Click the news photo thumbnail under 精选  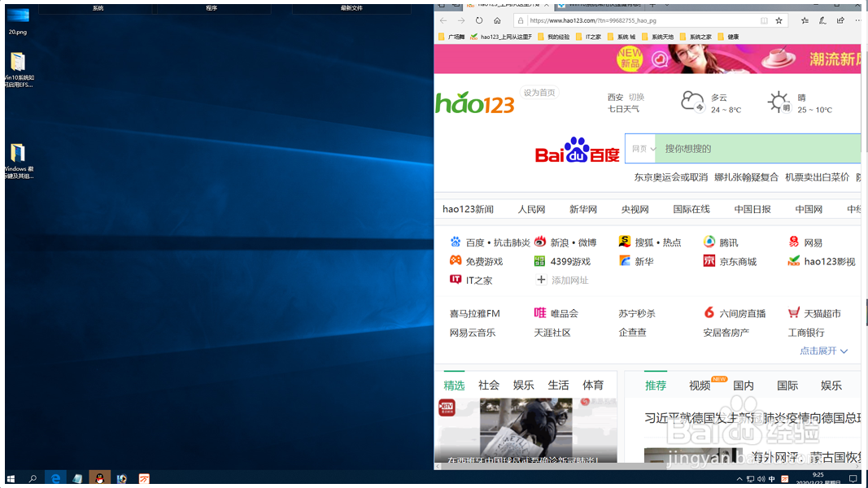(x=526, y=430)
